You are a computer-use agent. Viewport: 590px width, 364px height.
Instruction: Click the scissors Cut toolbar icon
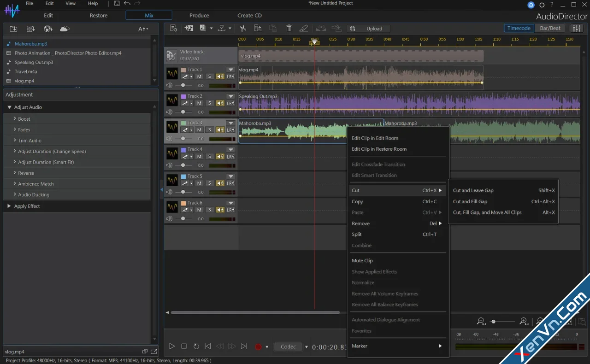(243, 28)
